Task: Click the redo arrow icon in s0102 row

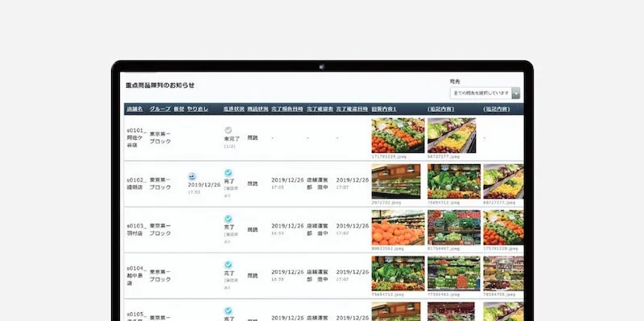Action: pos(192,176)
